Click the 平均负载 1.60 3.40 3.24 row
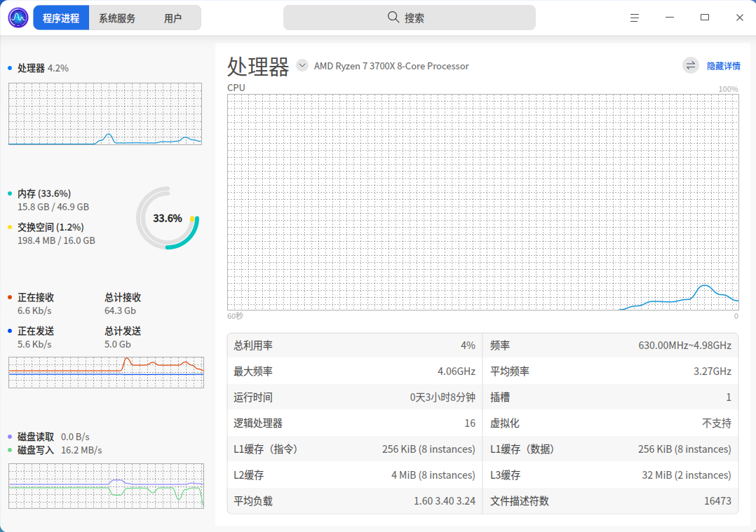This screenshot has width=756, height=532. [354, 501]
